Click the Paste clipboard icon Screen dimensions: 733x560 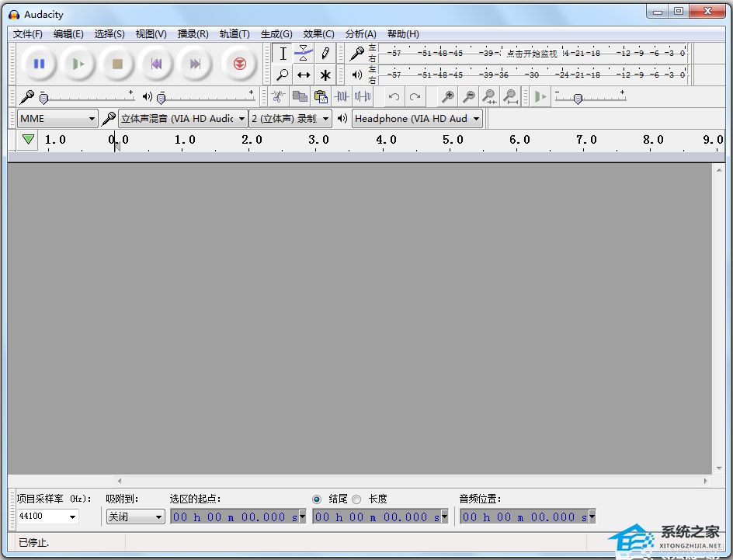[x=321, y=97]
